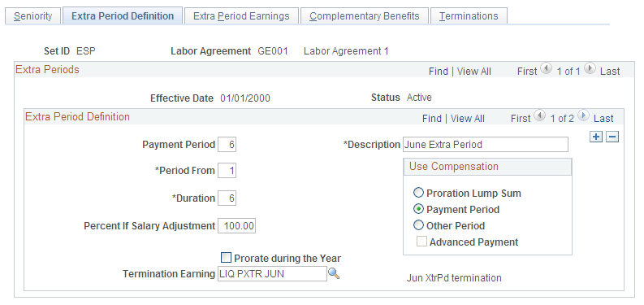Go to next Extra Period Definition row
The image size is (644, 305).
point(583,116)
